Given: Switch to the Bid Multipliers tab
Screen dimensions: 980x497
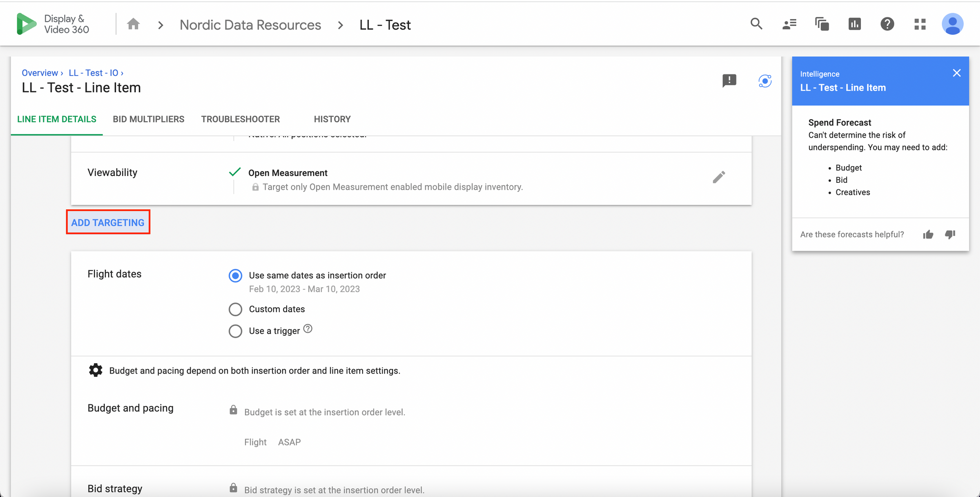Looking at the screenshot, I should tap(148, 119).
